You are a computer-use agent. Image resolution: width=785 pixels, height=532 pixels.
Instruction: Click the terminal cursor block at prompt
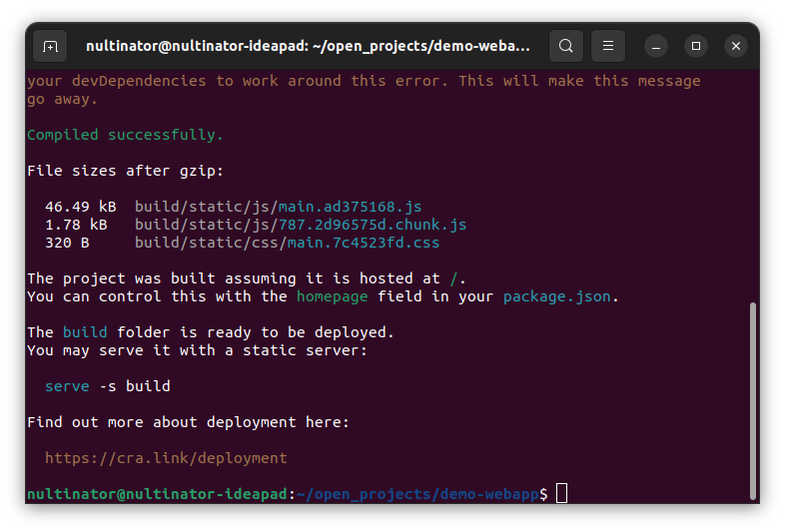(x=561, y=493)
